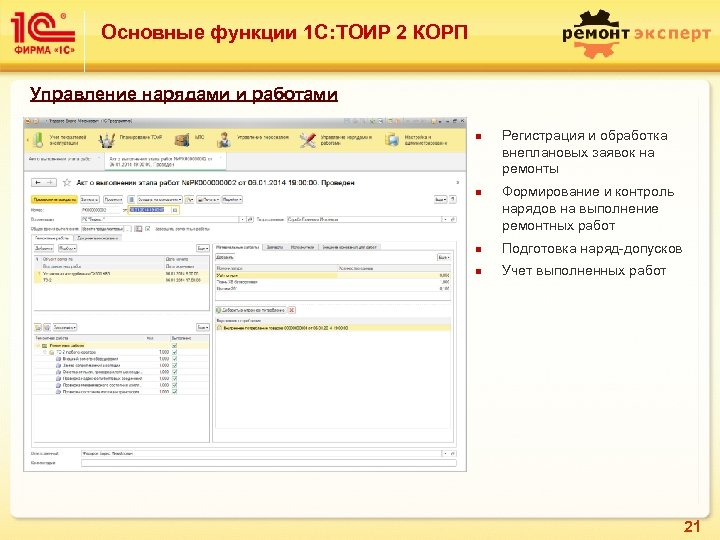This screenshot has width=720, height=540.
Task: Open the calendar picker beside the date field
Action: pyautogui.click(x=175, y=210)
